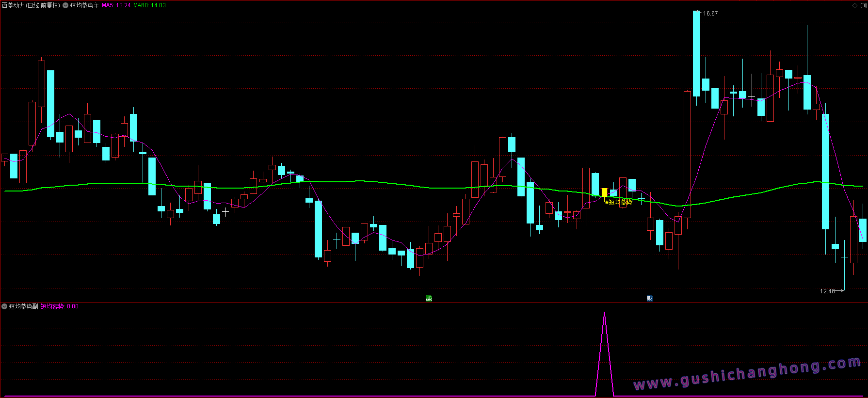Select the ★短均蓄势 signal label
Viewport: 868px width, 398px height.
pyautogui.click(x=618, y=202)
